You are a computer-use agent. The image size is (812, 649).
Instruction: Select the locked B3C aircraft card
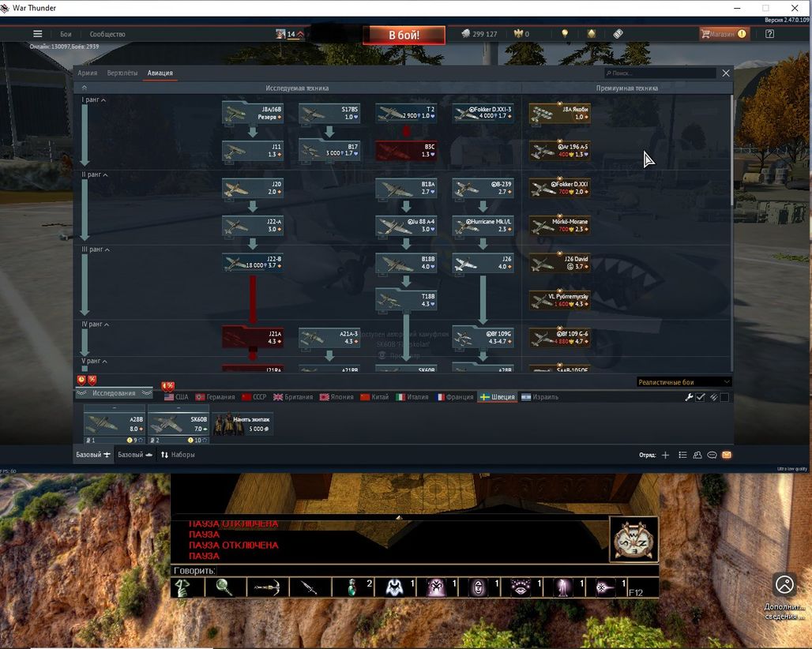tap(407, 151)
